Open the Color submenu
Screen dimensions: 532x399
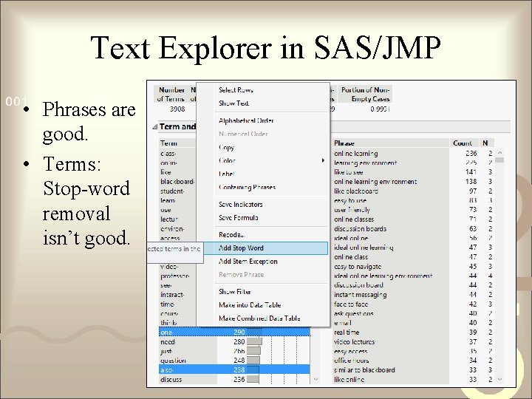click(227, 160)
